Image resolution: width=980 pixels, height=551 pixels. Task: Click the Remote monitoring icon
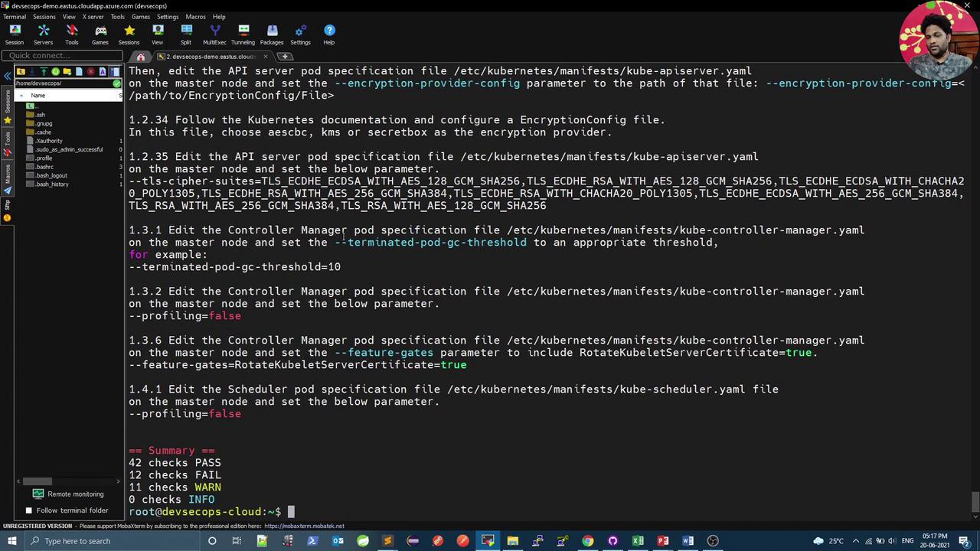(x=38, y=494)
